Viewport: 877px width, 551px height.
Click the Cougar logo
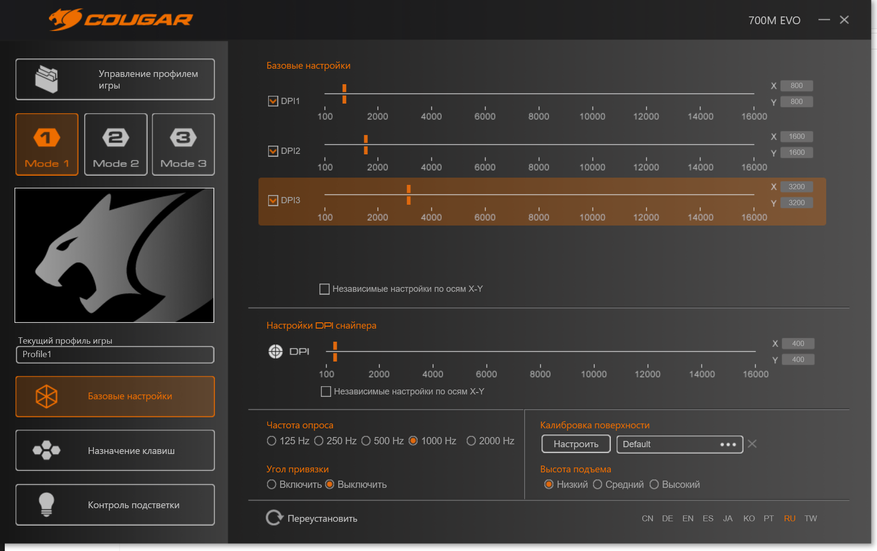[121, 20]
